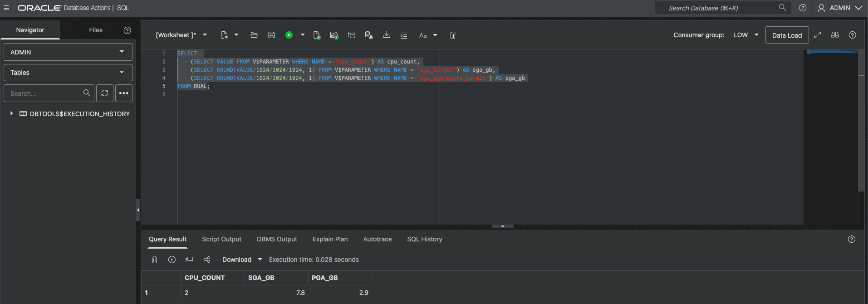Screen dimensions: 868x304
Task: Open results in new window icon
Action: [189, 260]
